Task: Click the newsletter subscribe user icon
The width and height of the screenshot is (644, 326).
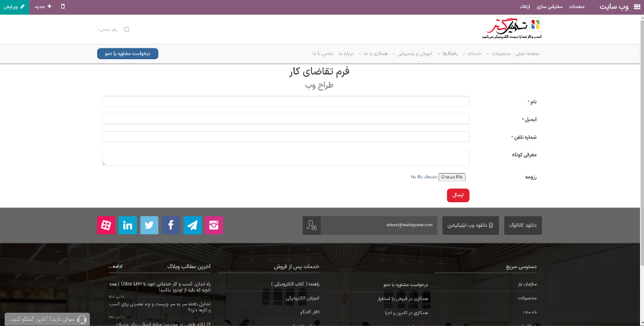Action: pyautogui.click(x=311, y=226)
